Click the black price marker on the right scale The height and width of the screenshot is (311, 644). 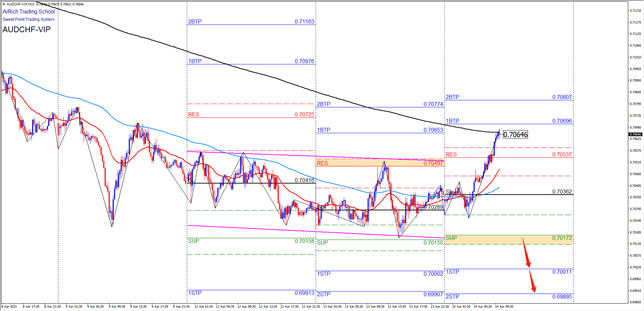coord(635,135)
